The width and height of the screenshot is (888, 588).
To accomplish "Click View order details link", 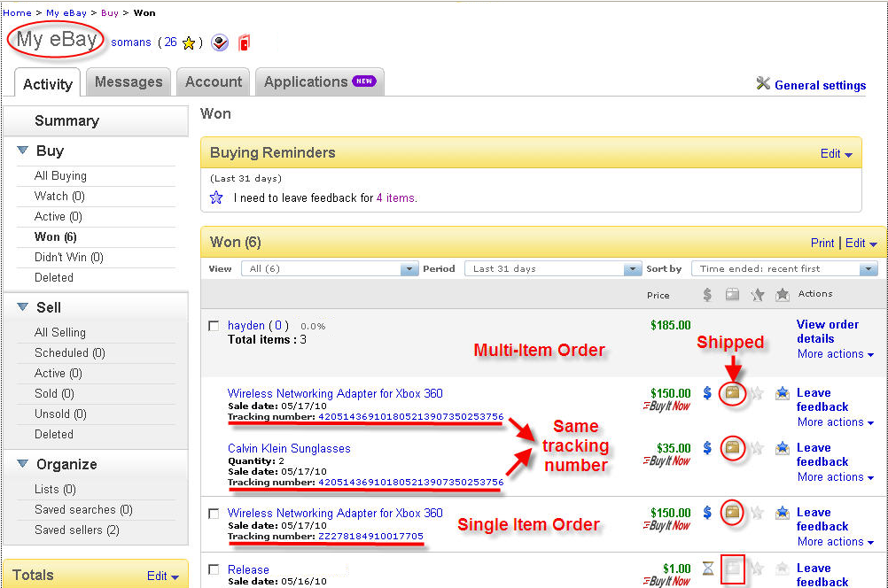I will coord(828,331).
